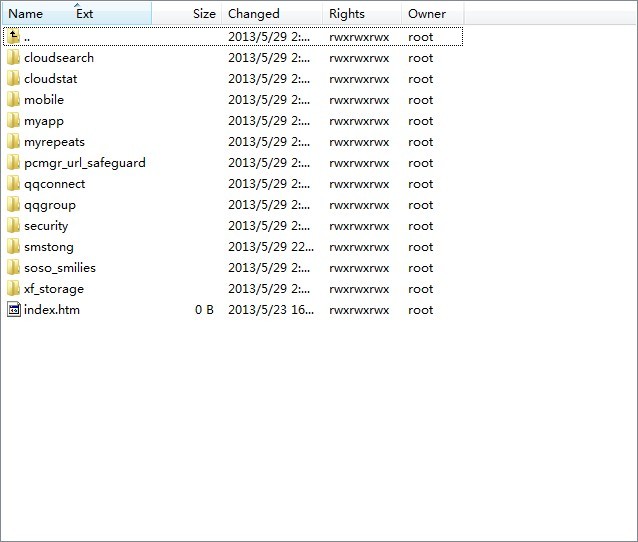Viewport: 638px width, 542px height.
Task: Select the cloudstat folder icon
Action: (13, 79)
